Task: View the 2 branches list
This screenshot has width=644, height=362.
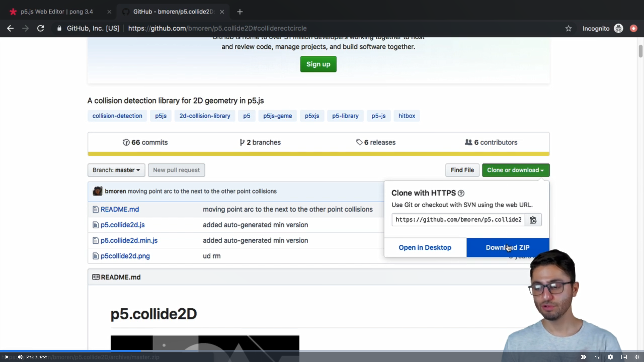Action: 260,142
